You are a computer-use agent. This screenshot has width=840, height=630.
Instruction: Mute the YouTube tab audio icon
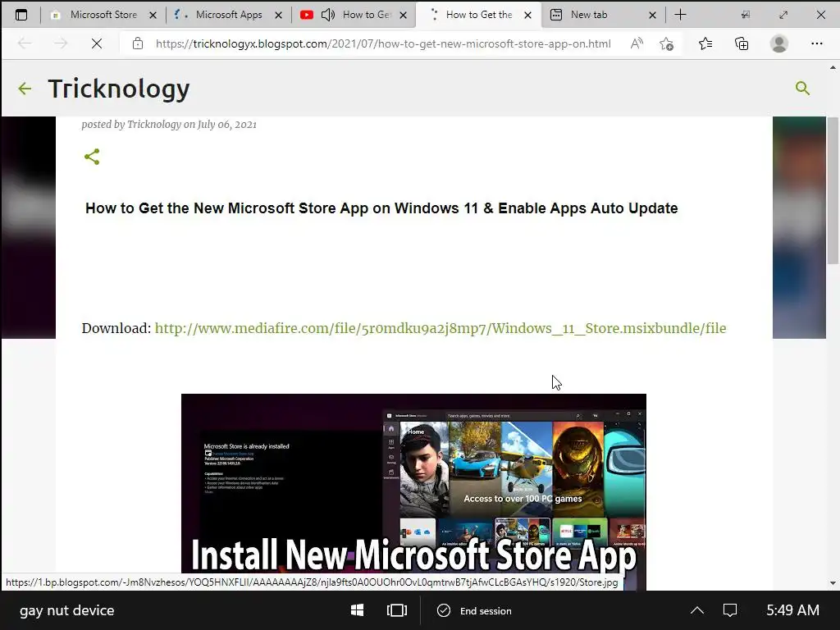(x=328, y=15)
